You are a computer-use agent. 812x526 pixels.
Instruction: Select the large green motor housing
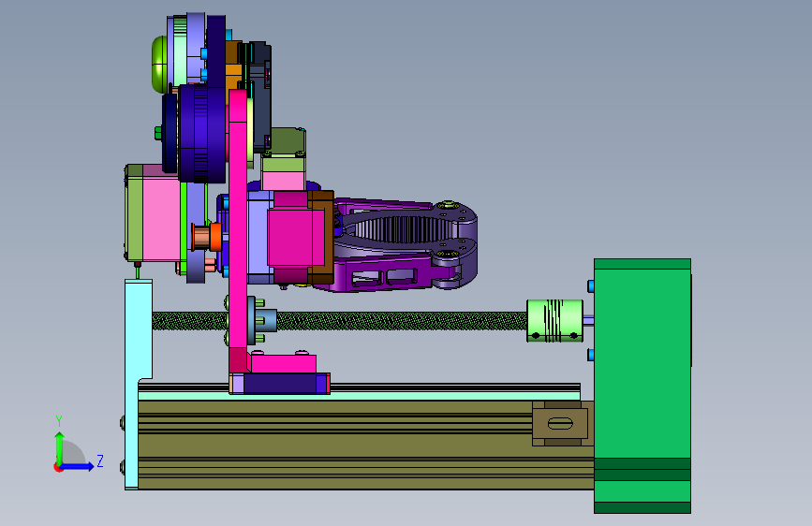(642, 386)
